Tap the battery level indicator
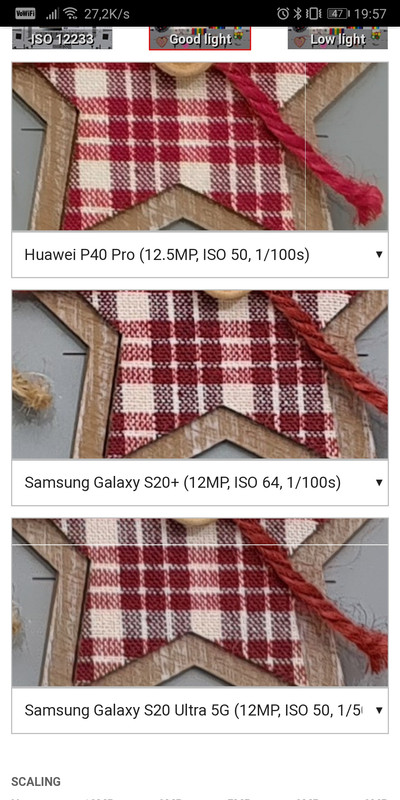 point(338,14)
